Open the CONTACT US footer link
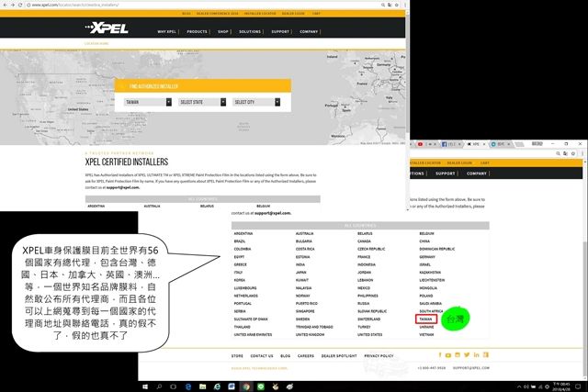Image resolution: width=588 pixels, height=392 pixels. [262, 356]
